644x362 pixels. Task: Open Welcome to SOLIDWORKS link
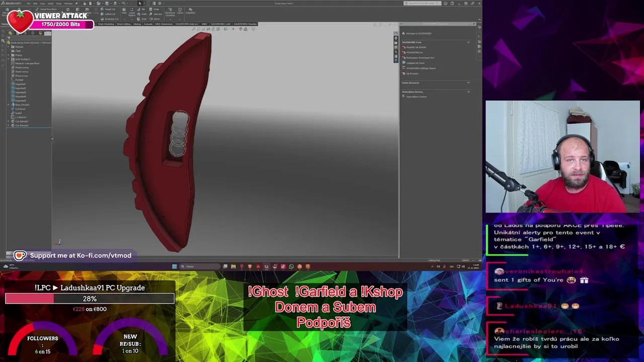(417, 33)
